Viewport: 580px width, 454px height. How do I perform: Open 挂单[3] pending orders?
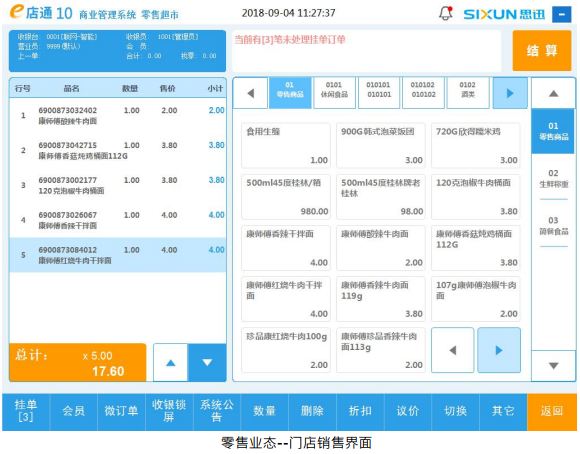click(26, 411)
